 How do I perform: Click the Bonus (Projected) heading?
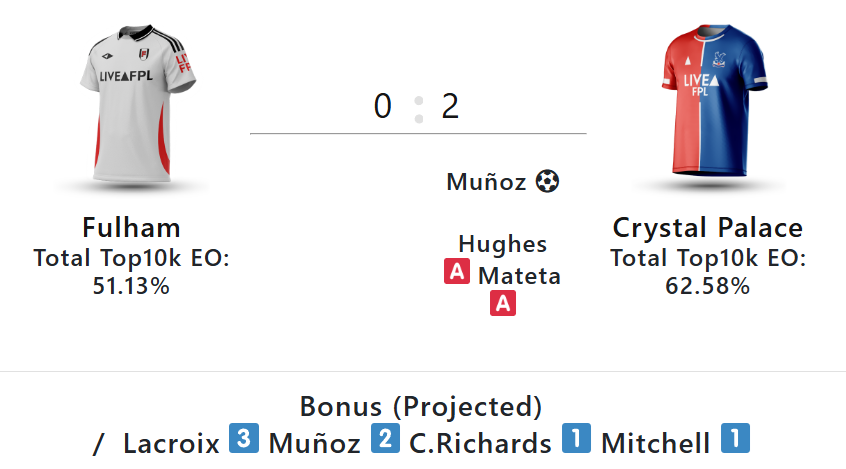coord(421,407)
